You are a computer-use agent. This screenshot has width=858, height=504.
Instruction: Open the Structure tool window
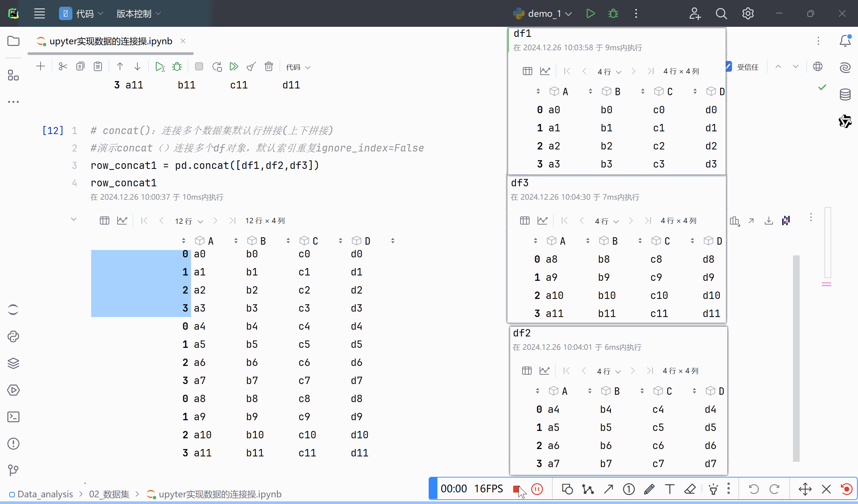(x=13, y=75)
